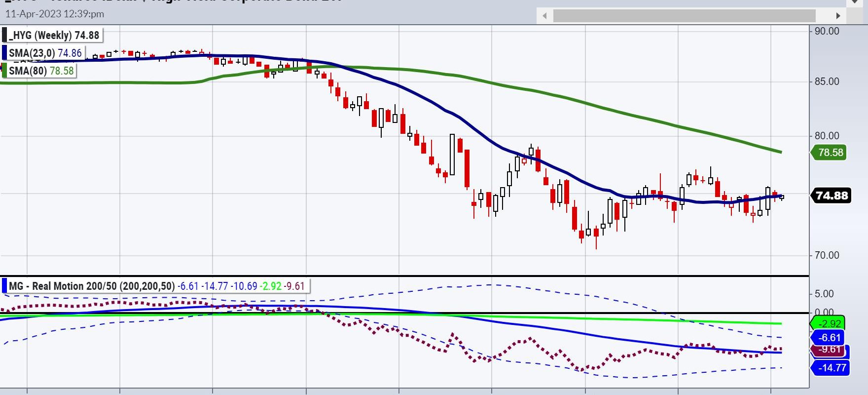Click the MG - Real Motion 200/50 label
The width and height of the screenshot is (868, 395).
[155, 286]
